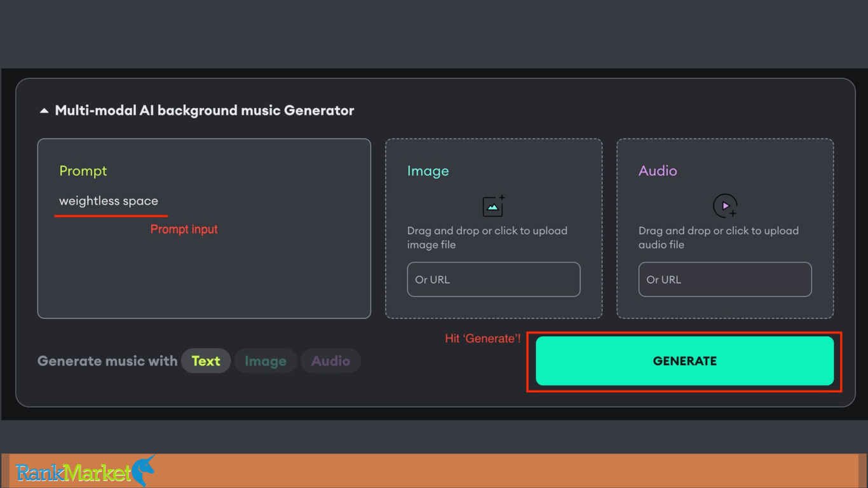
Task: Click the 'Generate music with' label
Action: [107, 361]
